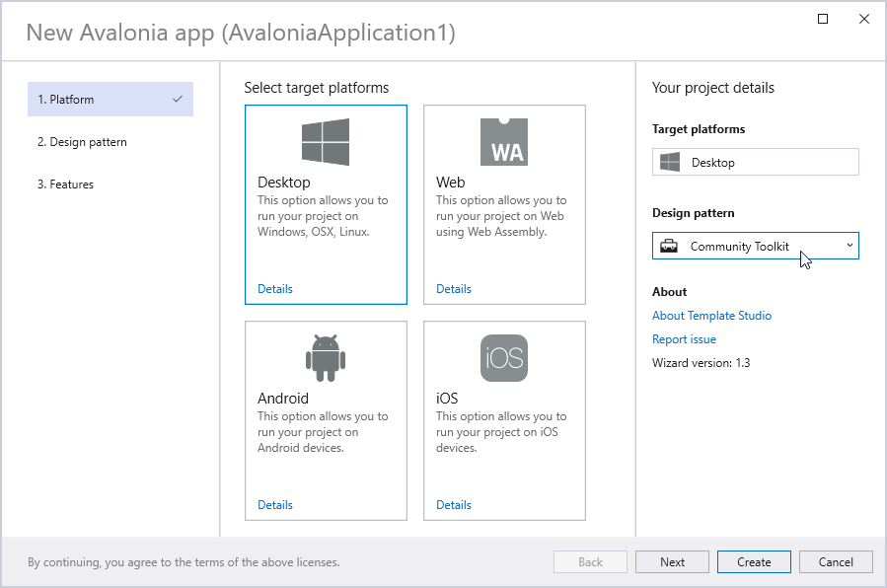Screen dimensions: 887x588
Task: Go to step 3. Features
Action: 65,184
